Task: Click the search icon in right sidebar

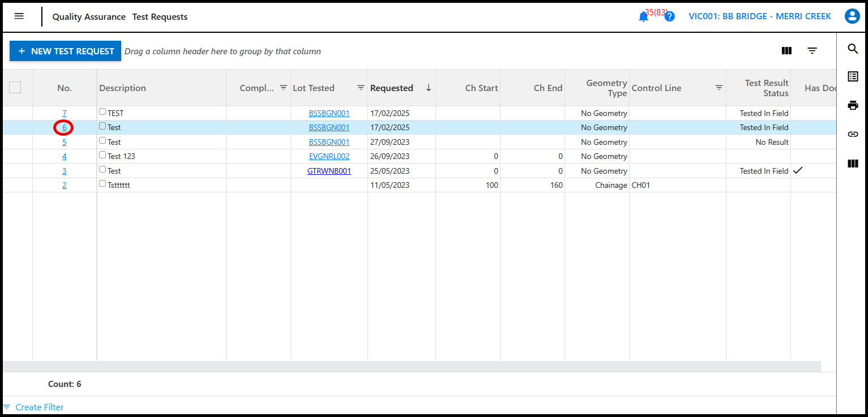Action: 853,49
